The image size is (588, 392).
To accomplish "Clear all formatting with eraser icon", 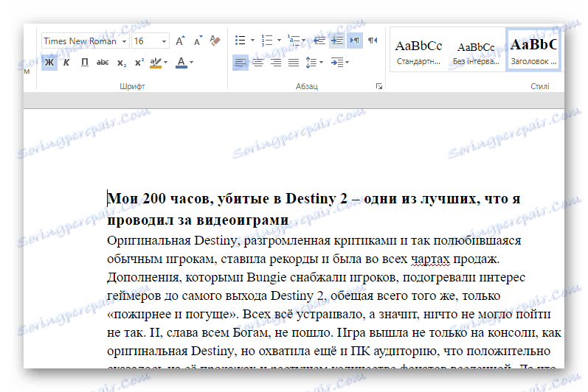I will click(215, 41).
